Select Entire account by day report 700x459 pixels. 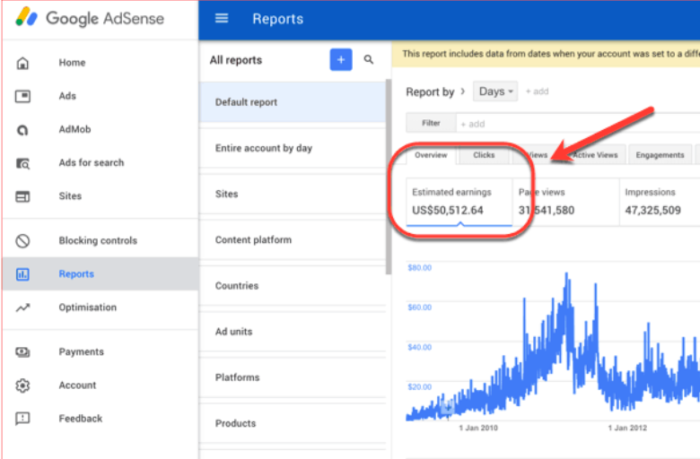point(264,148)
